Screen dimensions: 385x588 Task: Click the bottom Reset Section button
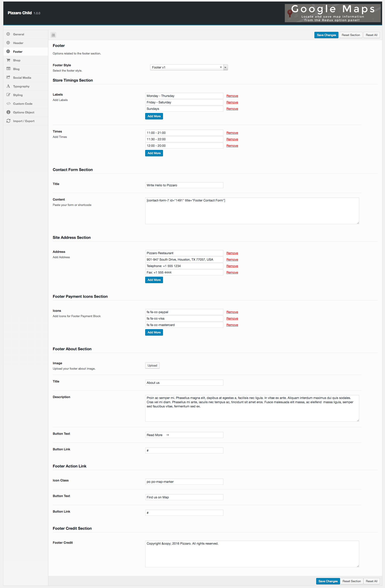[x=352, y=581]
